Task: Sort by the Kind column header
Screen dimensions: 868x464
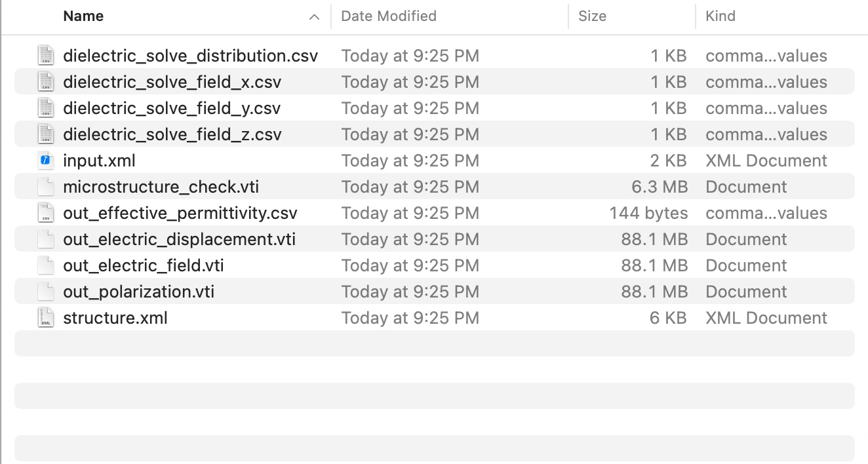Action: (720, 16)
